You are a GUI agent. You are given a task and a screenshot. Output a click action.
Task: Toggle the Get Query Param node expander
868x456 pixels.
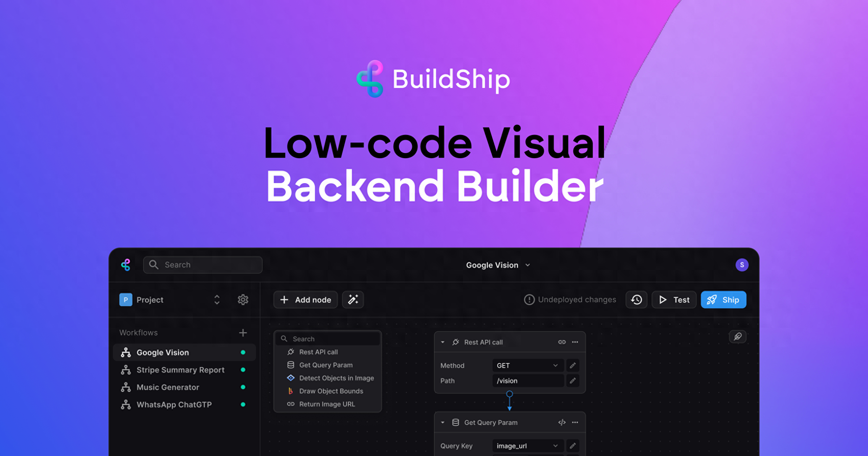443,422
